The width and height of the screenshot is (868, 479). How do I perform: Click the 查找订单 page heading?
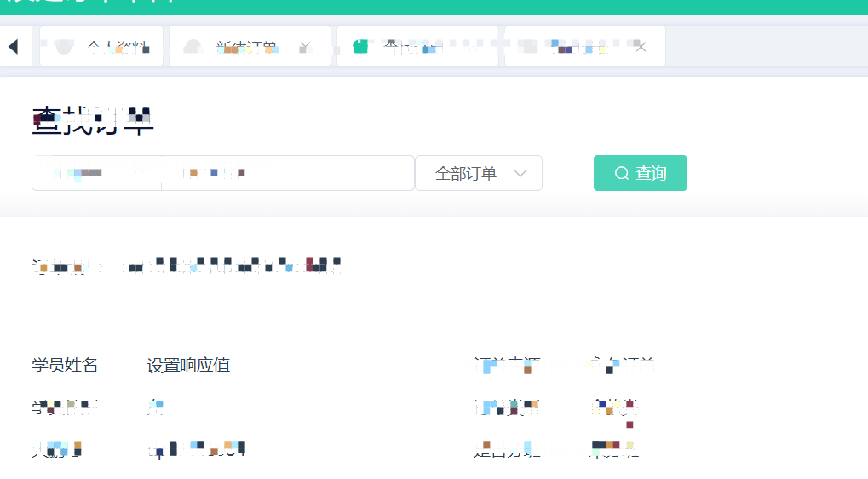pyautogui.click(x=93, y=122)
